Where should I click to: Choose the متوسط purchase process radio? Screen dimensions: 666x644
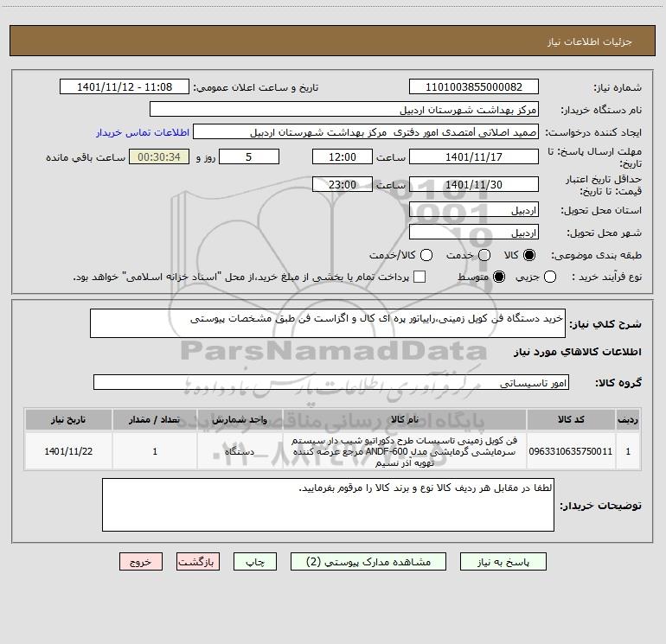(x=499, y=277)
